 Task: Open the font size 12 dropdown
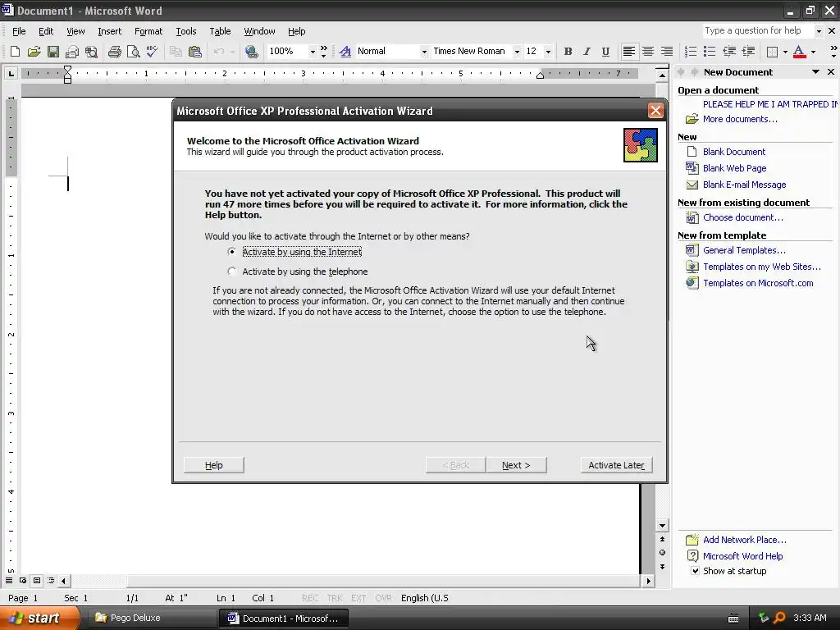547,52
